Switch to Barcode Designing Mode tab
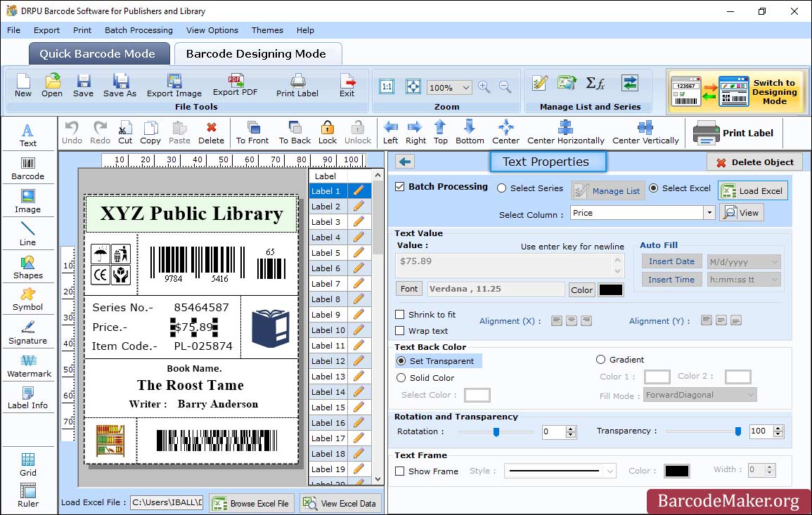 (x=258, y=54)
